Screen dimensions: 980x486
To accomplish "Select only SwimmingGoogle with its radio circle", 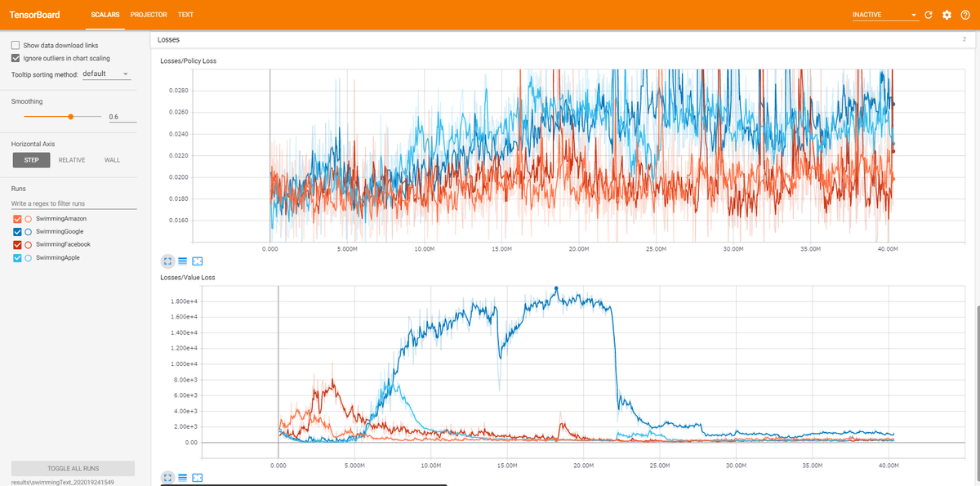I will pos(29,232).
